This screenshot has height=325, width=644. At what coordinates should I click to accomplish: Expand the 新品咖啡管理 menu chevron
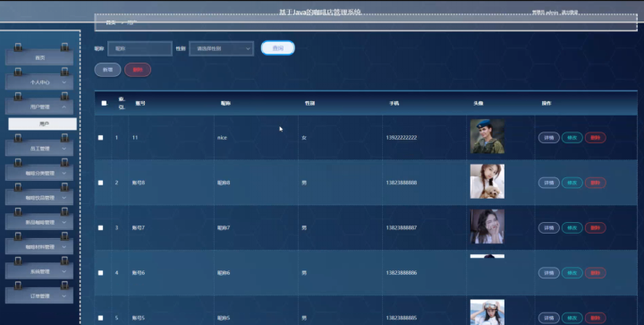[x=64, y=222]
